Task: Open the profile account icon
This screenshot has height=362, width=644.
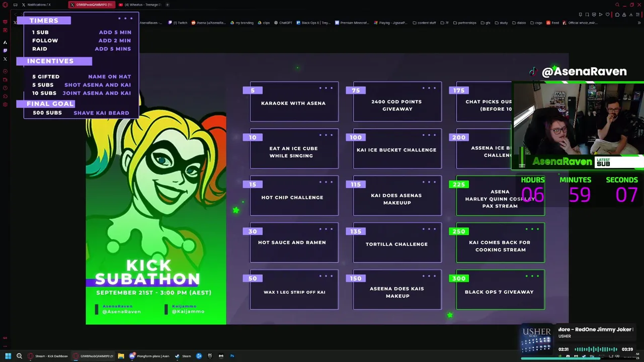Action: (x=624, y=15)
